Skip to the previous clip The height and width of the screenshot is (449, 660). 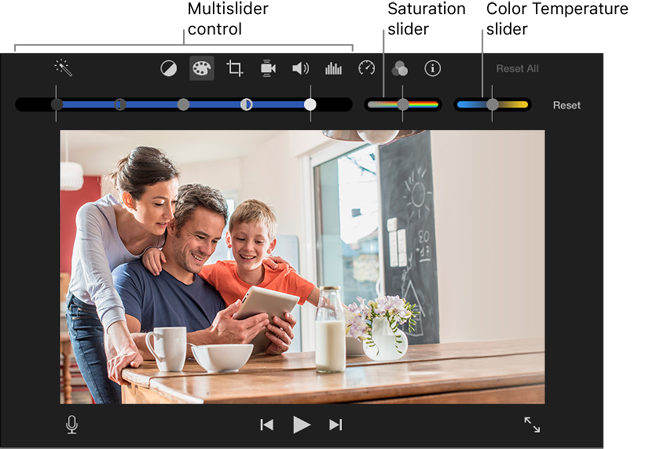(x=267, y=425)
